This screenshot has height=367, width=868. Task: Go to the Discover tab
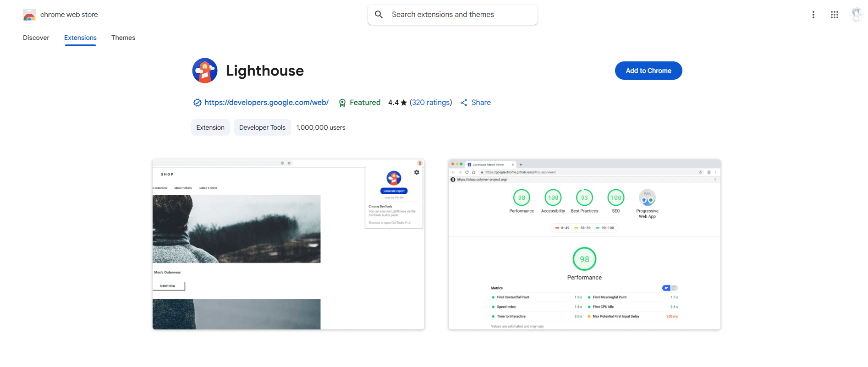(x=36, y=38)
